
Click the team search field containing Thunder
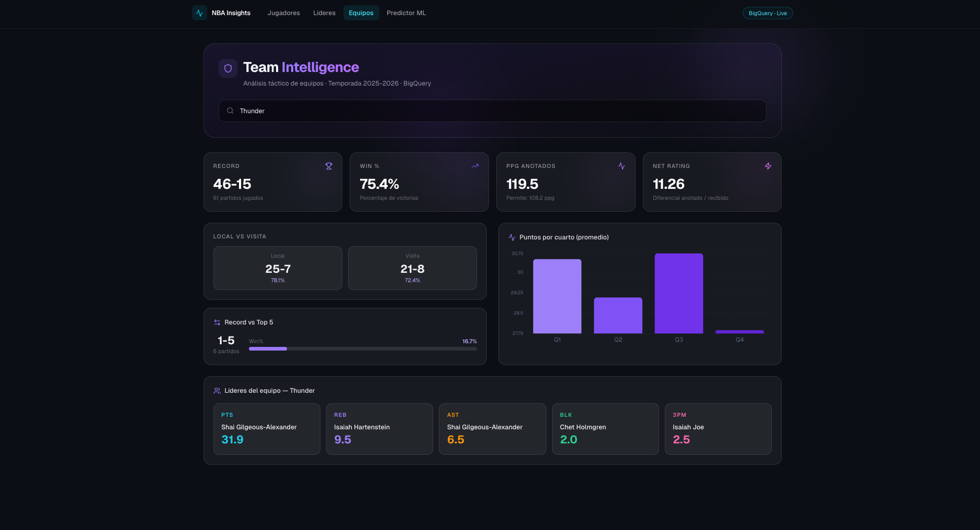(493, 111)
